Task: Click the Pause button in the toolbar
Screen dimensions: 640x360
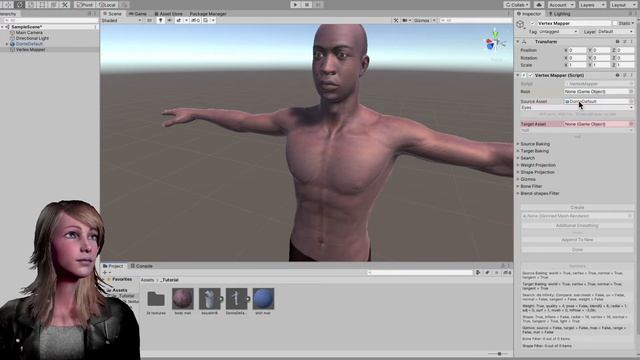Action: tap(307, 4)
